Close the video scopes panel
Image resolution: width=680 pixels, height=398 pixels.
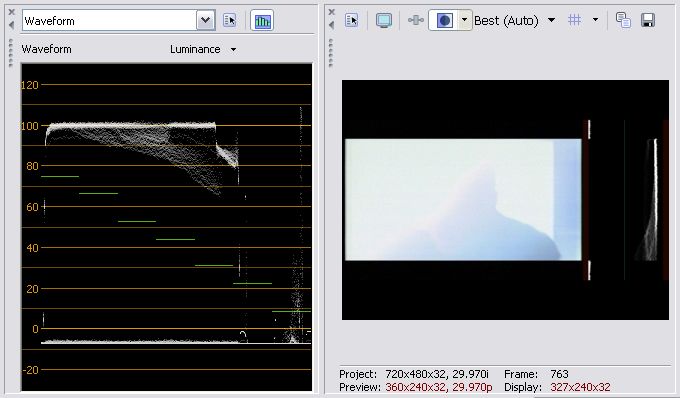pos(12,12)
